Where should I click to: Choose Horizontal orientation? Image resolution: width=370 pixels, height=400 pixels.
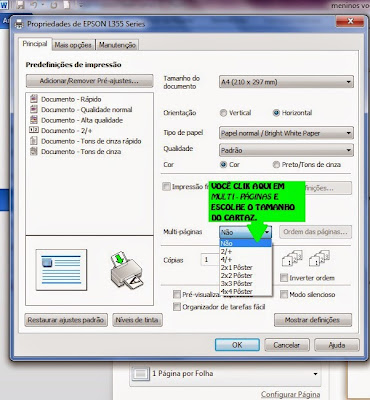pos(276,113)
